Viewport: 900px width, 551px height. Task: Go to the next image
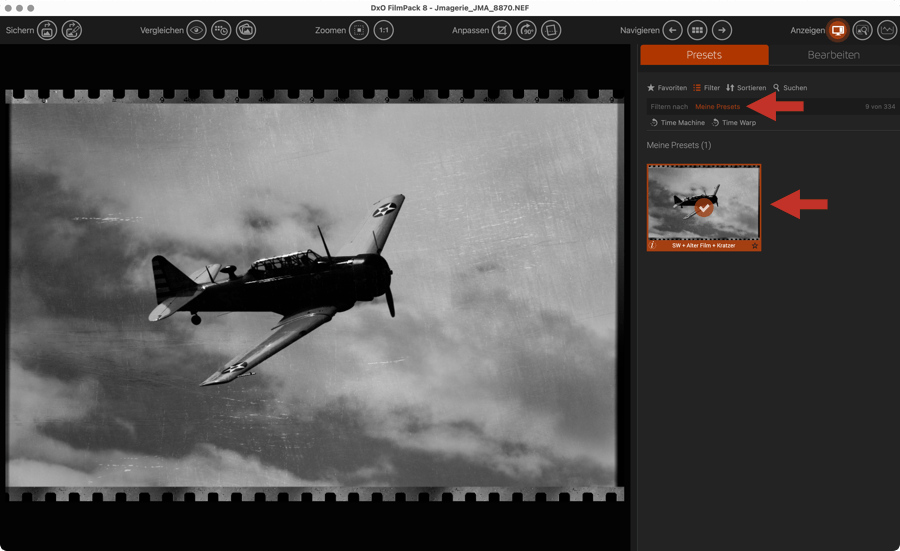coord(722,31)
